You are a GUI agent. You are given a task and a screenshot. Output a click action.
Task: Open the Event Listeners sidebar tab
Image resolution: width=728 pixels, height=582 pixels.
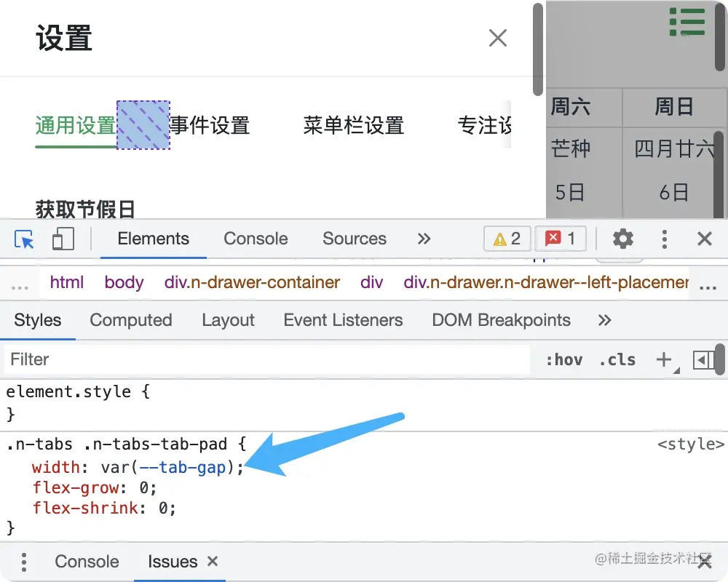(x=343, y=320)
